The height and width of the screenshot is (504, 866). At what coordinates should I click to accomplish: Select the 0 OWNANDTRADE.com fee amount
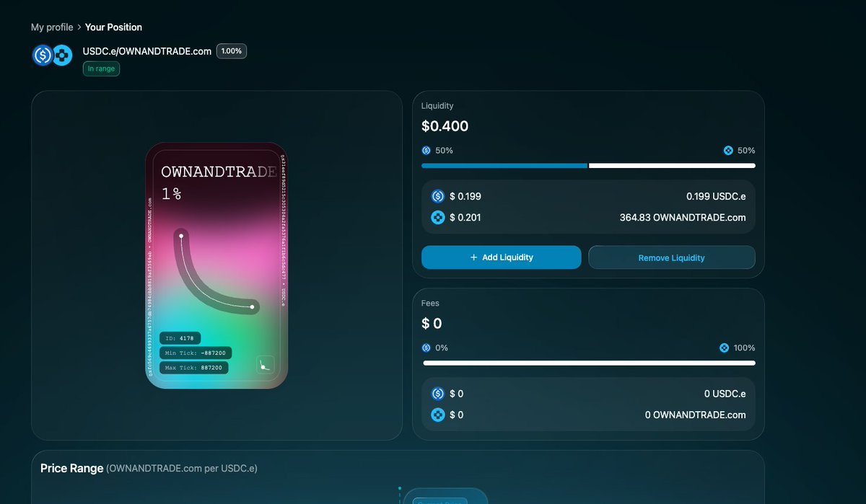pyautogui.click(x=695, y=415)
